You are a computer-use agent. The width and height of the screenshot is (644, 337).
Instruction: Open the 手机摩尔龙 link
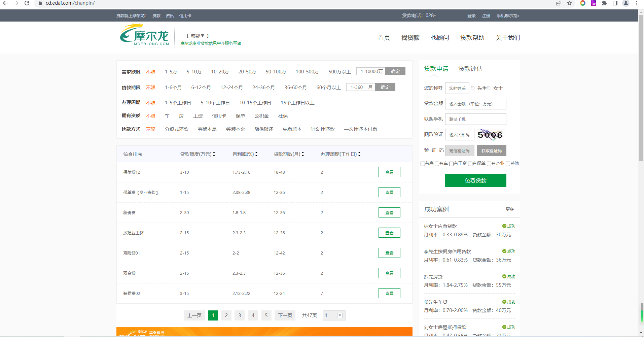click(x=508, y=16)
